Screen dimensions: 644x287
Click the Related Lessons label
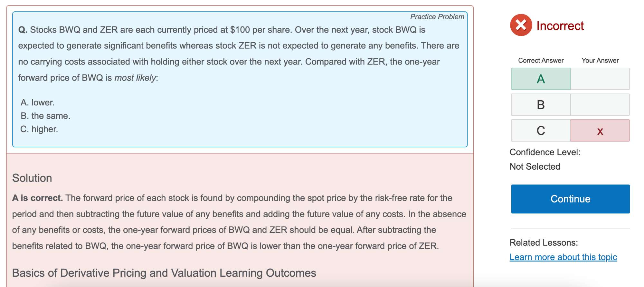tap(544, 242)
